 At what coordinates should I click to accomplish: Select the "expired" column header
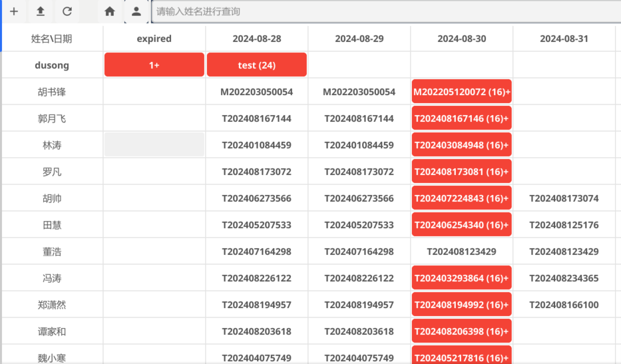(x=154, y=39)
